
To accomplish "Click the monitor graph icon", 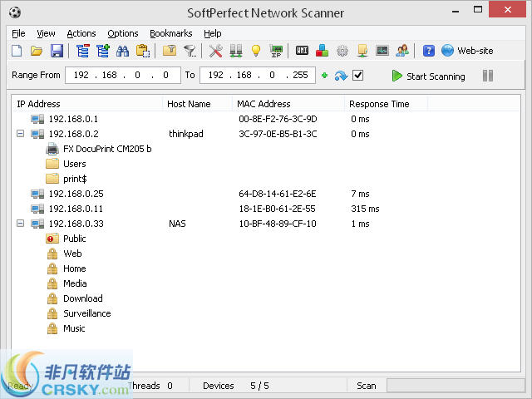I will 382,51.
